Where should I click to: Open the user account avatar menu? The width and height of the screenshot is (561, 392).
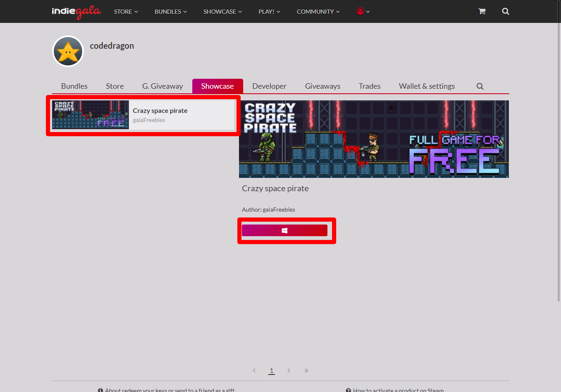(363, 11)
